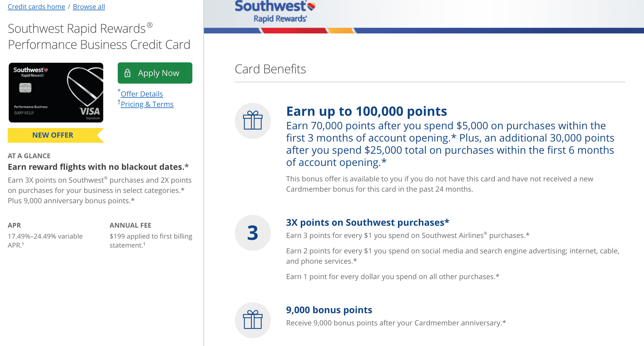Open the Browse all breadcrumb link
Image resolution: width=644 pixels, height=346 pixels.
[x=89, y=6]
